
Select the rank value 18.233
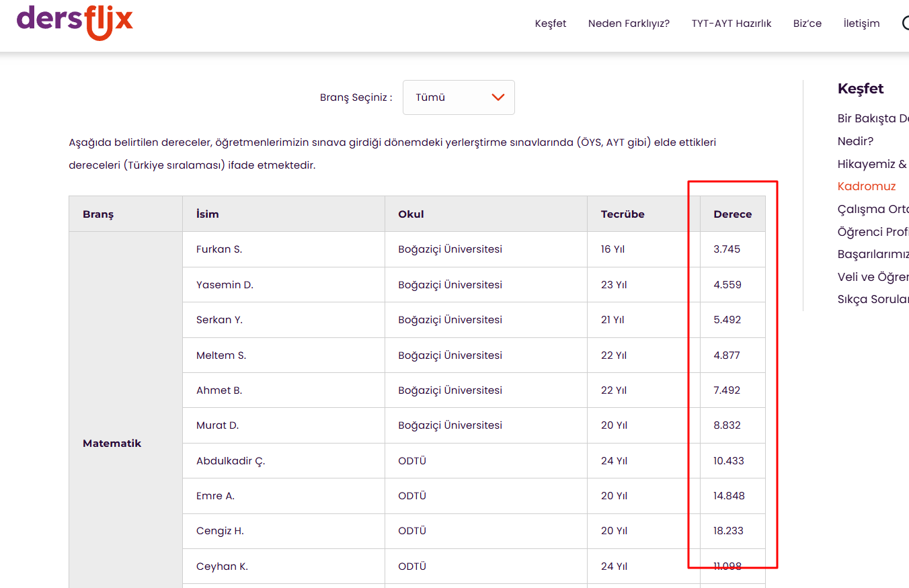(x=729, y=531)
